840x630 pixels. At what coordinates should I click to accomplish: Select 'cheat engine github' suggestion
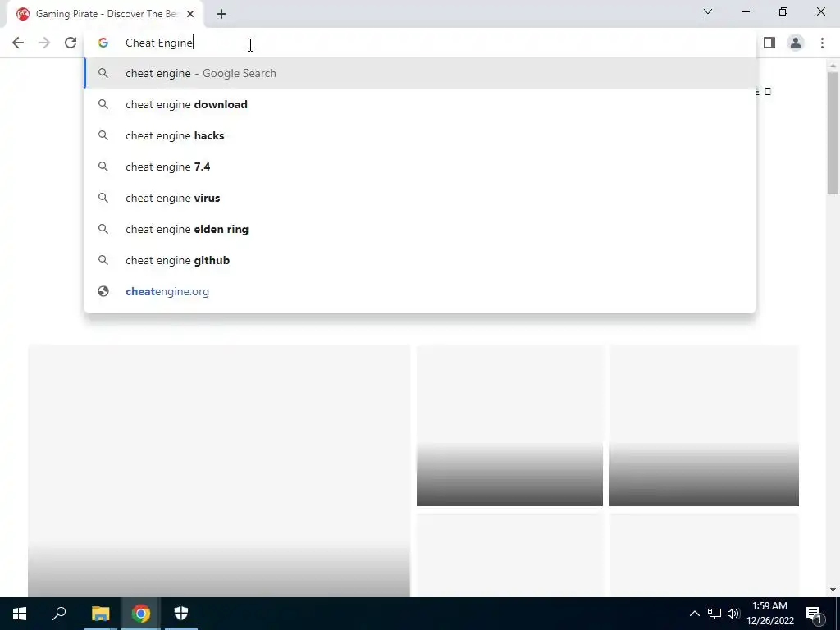tap(420, 260)
